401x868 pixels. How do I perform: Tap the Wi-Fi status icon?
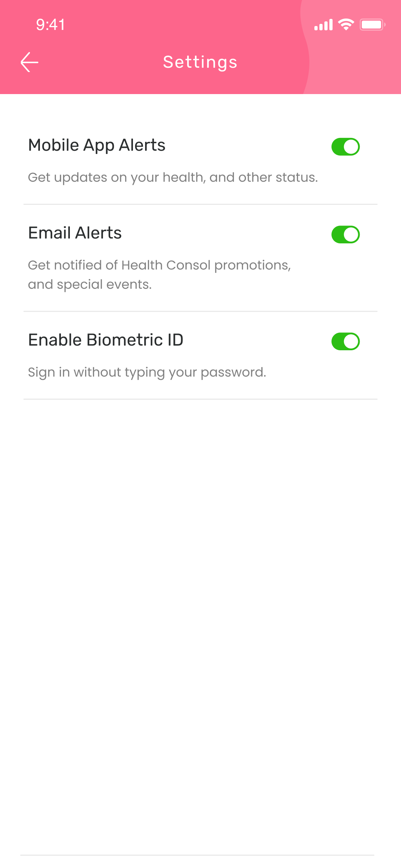[346, 25]
